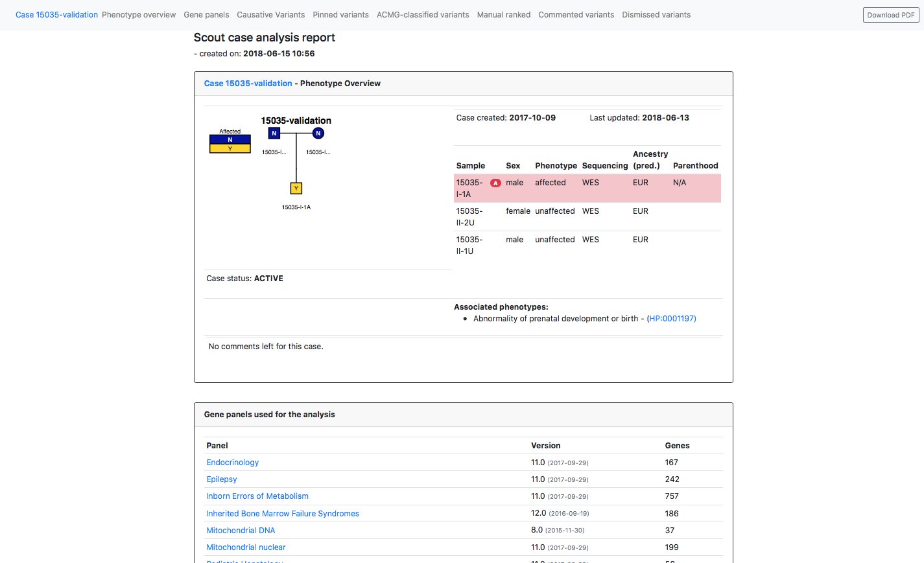Open the Endocrinology gene panel
This screenshot has width=924, height=563.
[232, 463]
